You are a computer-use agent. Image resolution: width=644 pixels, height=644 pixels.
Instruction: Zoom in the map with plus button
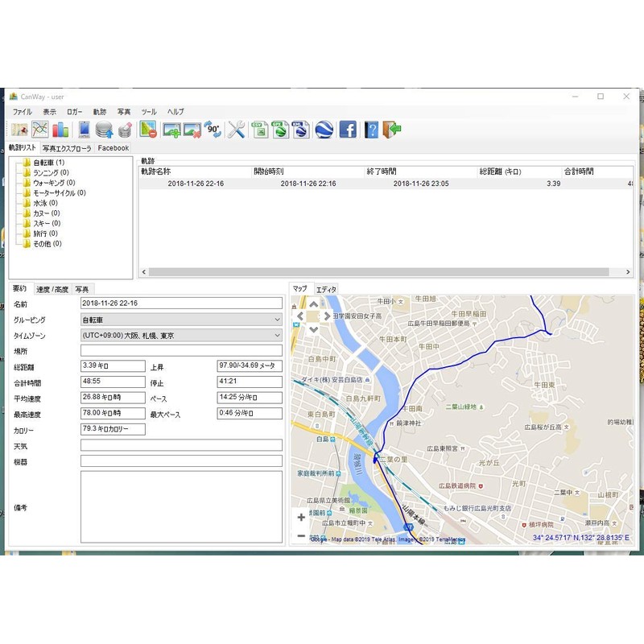[x=301, y=518]
